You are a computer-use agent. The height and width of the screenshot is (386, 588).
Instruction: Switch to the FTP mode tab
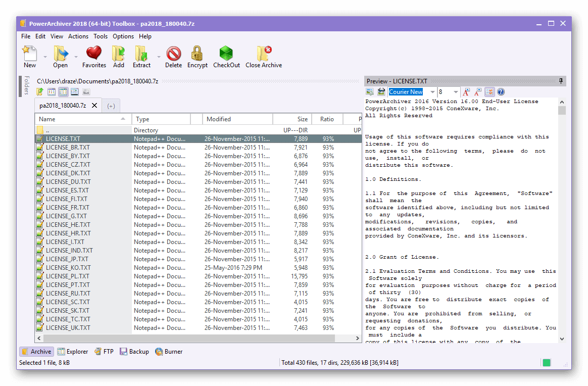[x=104, y=352]
